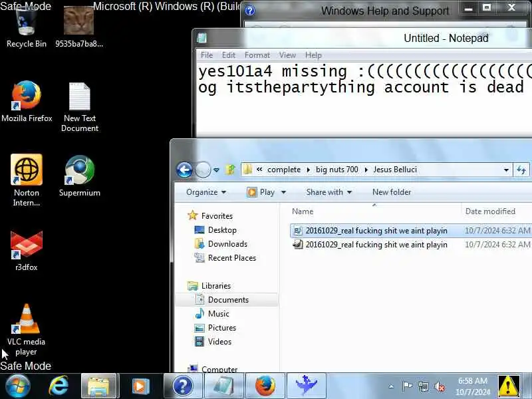The image size is (532, 399).
Task: Open the Share with dropdown
Action: coord(329,192)
